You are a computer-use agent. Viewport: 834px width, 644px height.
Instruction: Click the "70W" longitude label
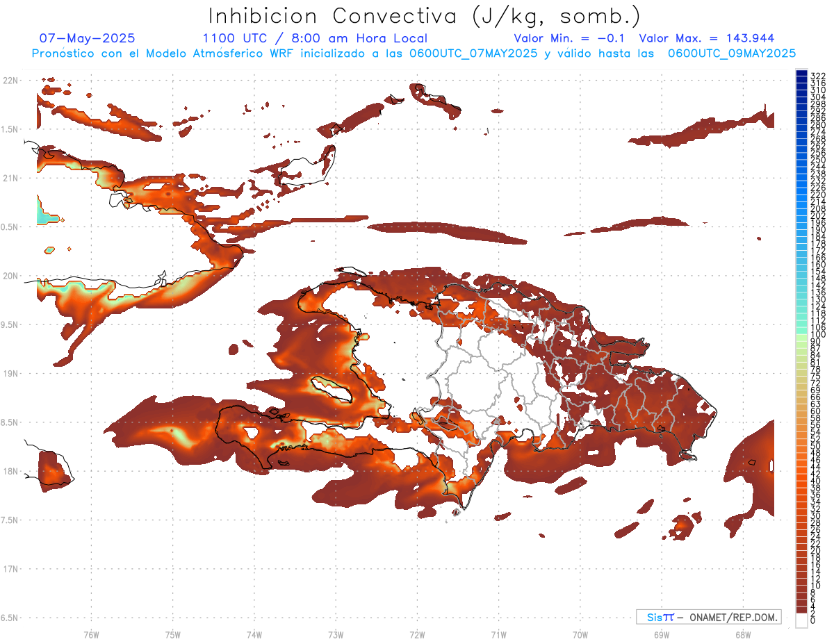tap(580, 634)
